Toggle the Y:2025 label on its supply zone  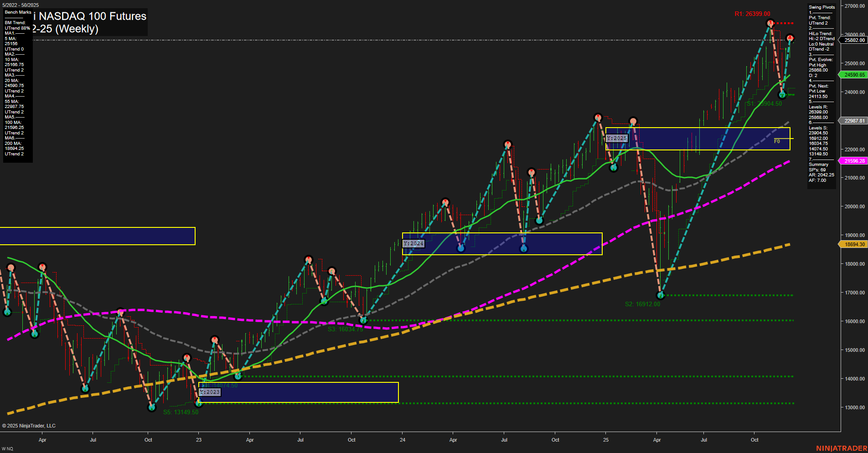616,138
